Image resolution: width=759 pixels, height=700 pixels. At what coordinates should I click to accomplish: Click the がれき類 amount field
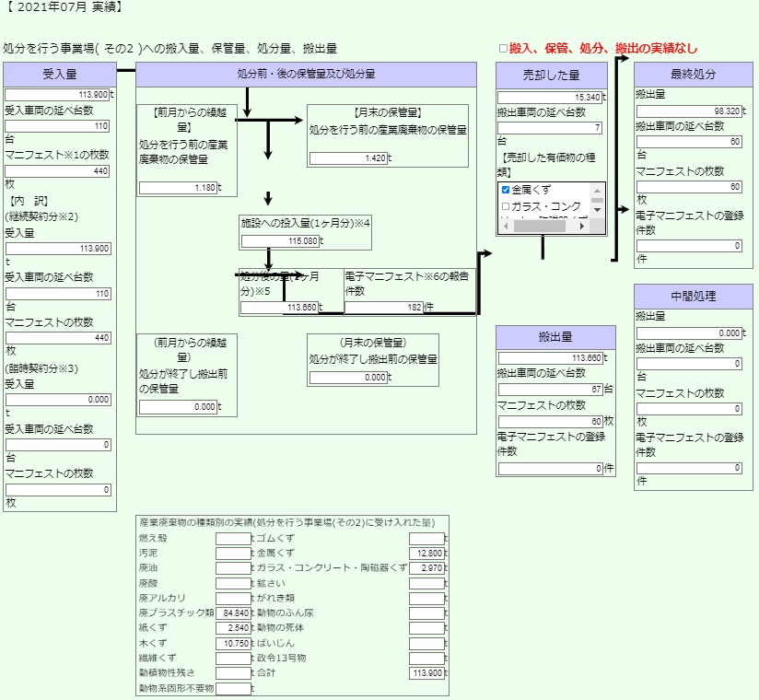tap(426, 598)
